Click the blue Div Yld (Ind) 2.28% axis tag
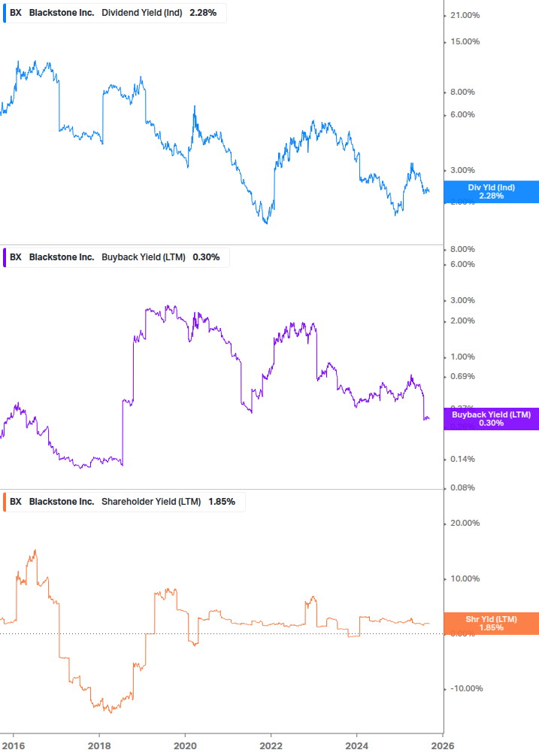 click(x=492, y=192)
